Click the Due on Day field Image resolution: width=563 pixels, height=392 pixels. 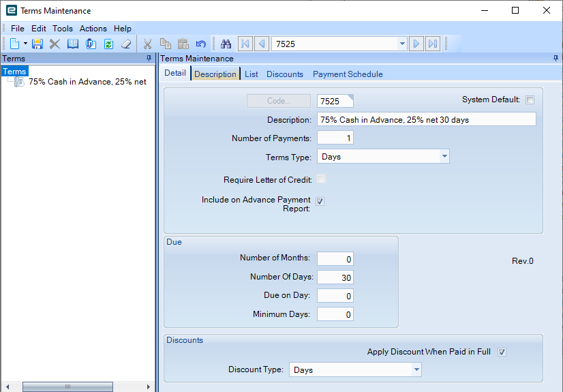pyautogui.click(x=335, y=296)
